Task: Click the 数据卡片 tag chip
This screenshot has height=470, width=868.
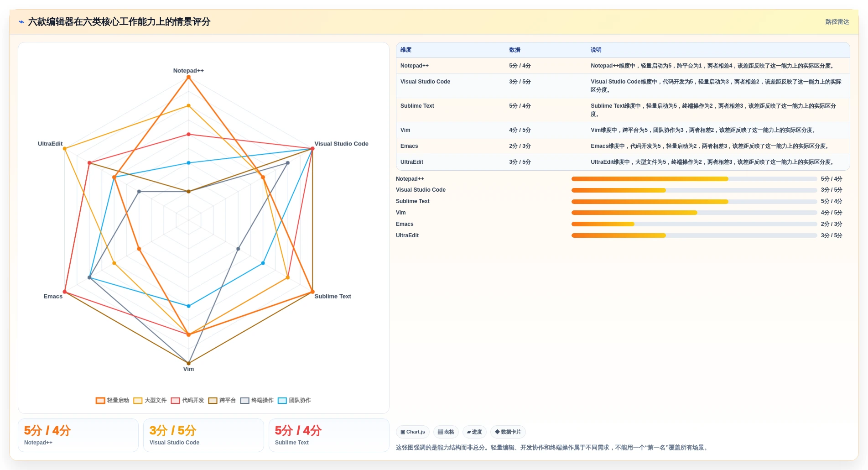Action: [x=508, y=432]
